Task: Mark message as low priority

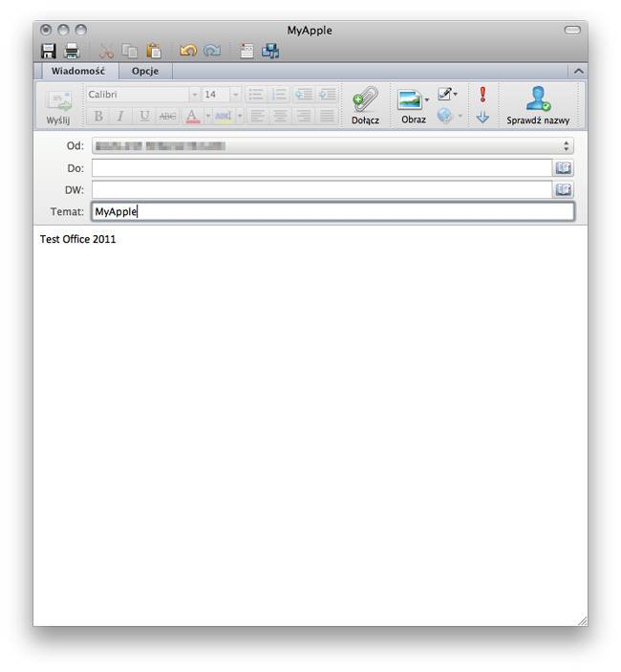Action: (x=482, y=117)
